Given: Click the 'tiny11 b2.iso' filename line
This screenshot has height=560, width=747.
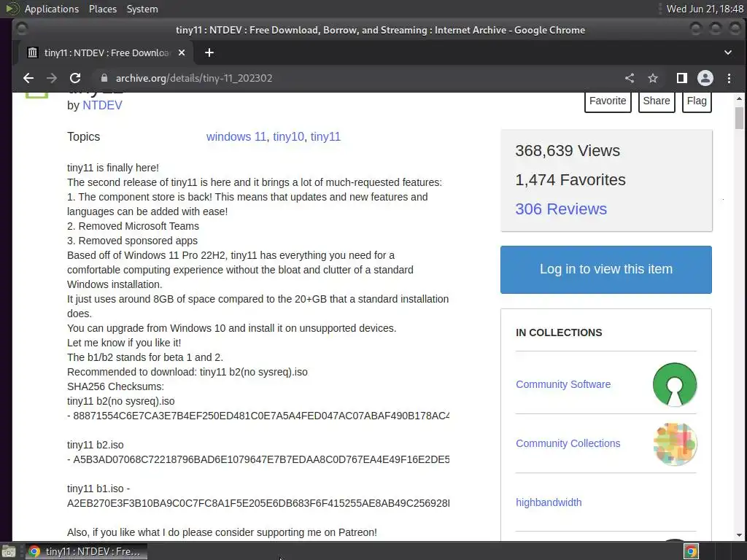Looking at the screenshot, I should (96, 445).
